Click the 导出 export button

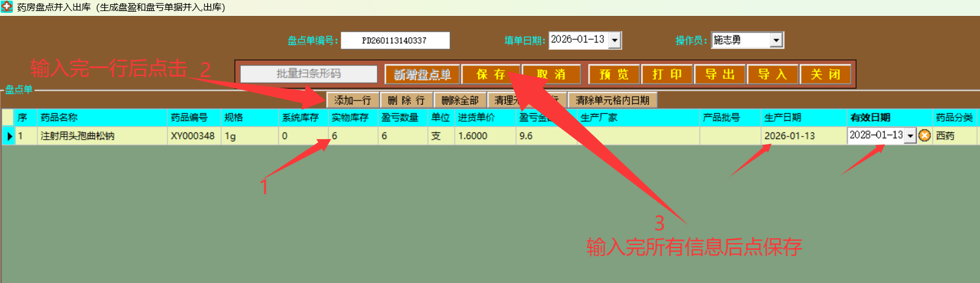720,75
